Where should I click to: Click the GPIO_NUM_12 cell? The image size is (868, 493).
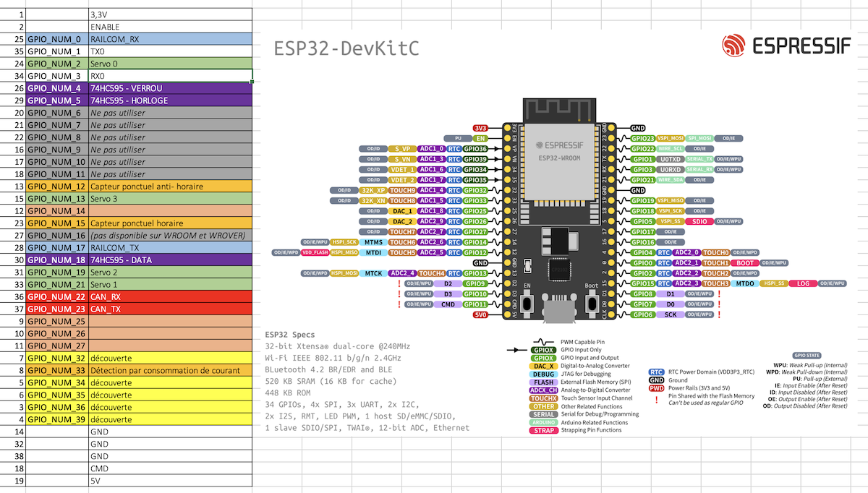[57, 187]
